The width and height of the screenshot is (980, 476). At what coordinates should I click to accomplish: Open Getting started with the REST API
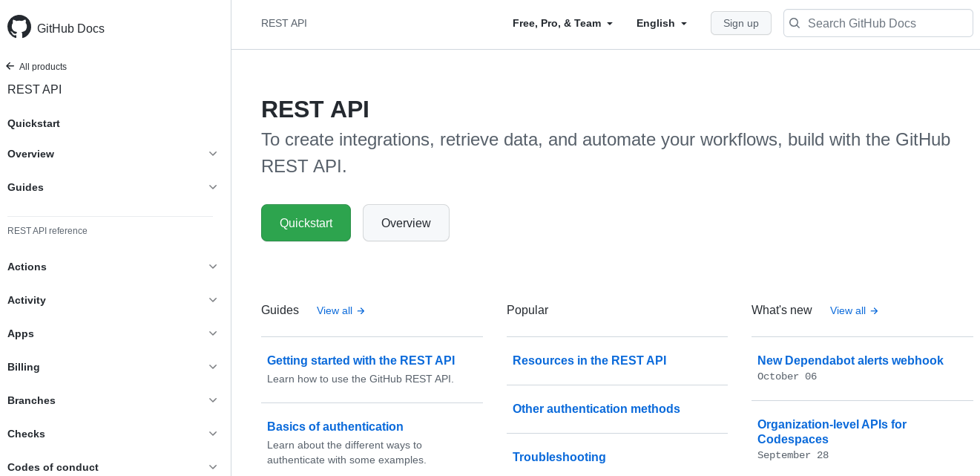click(361, 360)
